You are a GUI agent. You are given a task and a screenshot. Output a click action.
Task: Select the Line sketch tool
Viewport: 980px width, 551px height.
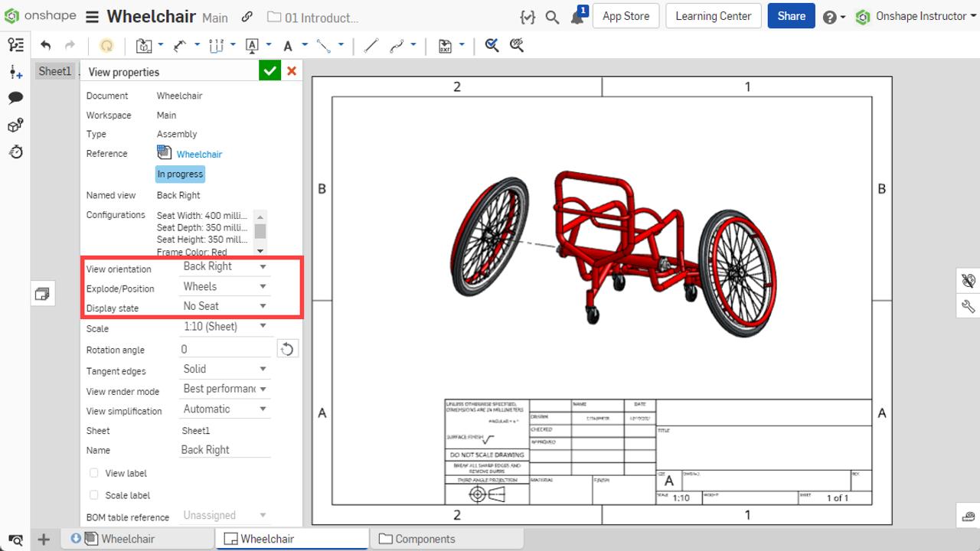click(371, 46)
